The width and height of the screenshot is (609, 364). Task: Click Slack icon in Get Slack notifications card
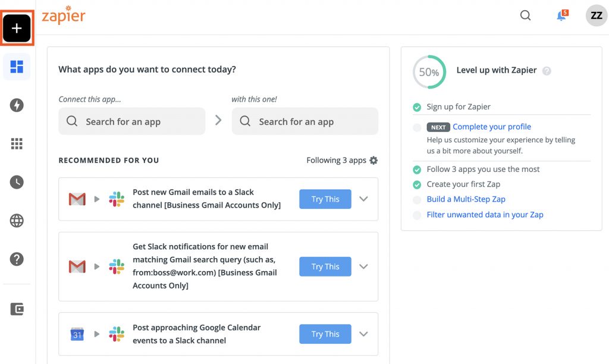(x=117, y=266)
